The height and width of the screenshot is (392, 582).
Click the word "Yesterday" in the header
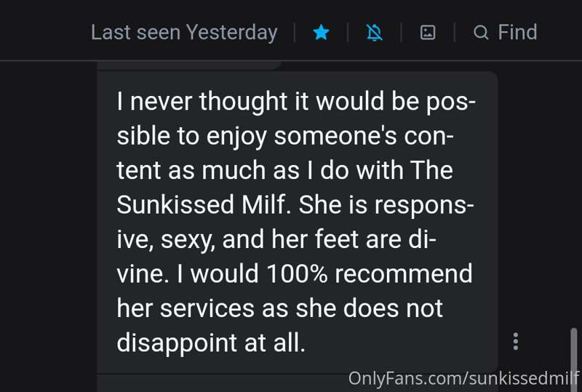coord(231,33)
